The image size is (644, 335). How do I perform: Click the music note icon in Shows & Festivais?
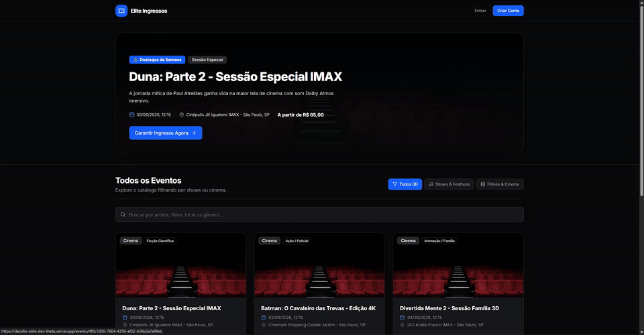[431, 184]
